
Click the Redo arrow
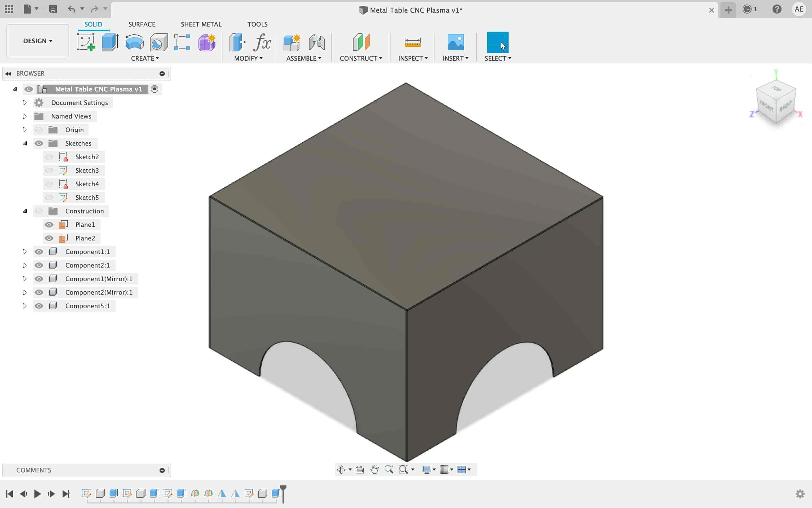pyautogui.click(x=95, y=9)
